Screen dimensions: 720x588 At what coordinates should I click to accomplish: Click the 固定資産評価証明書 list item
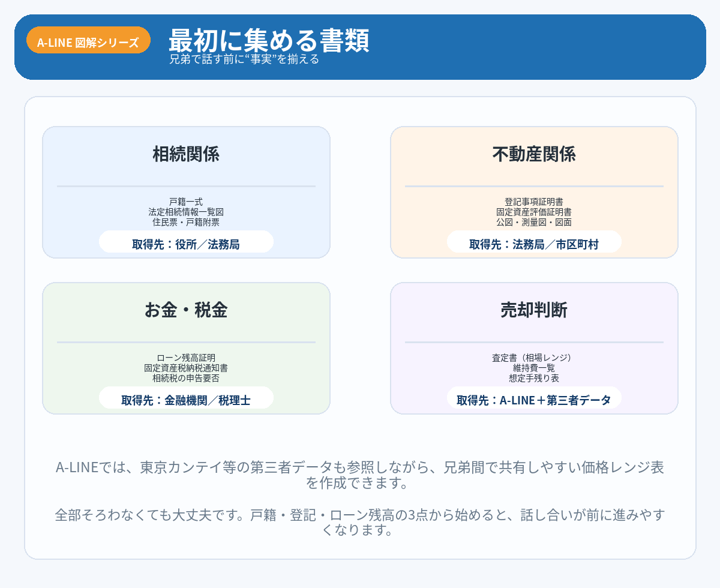(x=534, y=212)
